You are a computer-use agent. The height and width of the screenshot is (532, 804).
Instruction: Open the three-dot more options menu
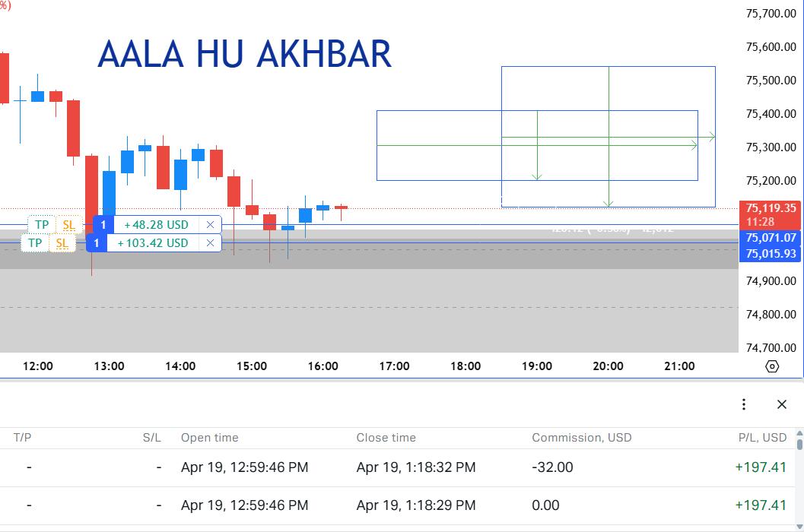coord(744,404)
